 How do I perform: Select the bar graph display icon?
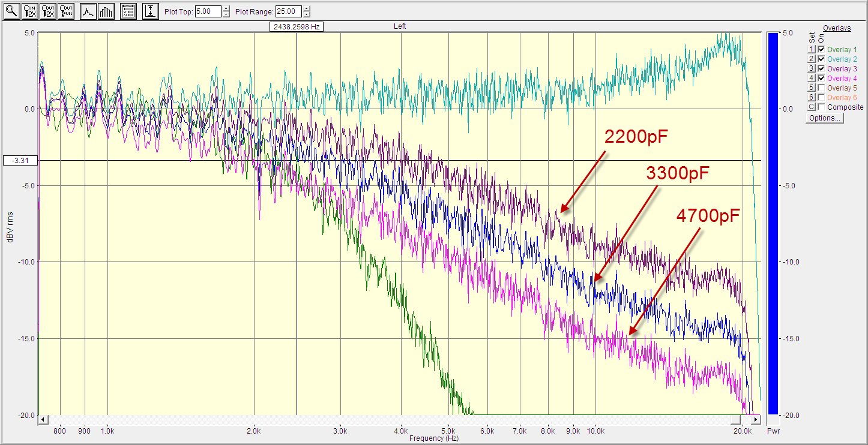click(106, 11)
